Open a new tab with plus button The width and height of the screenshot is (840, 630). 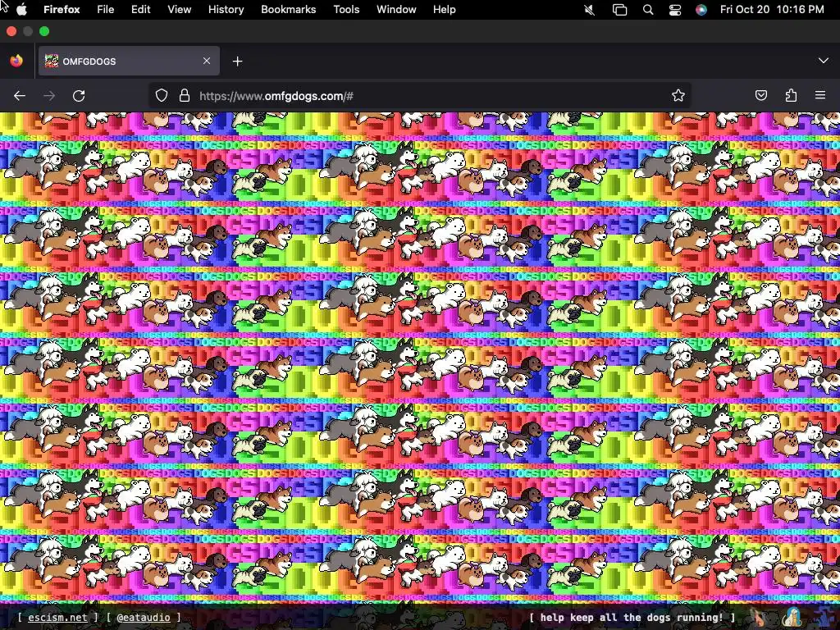tap(237, 62)
